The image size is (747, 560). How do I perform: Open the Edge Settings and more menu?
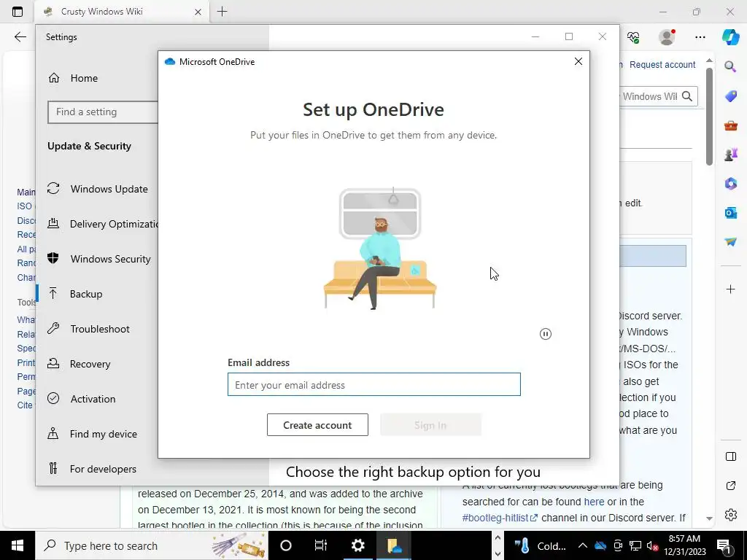[700, 37]
